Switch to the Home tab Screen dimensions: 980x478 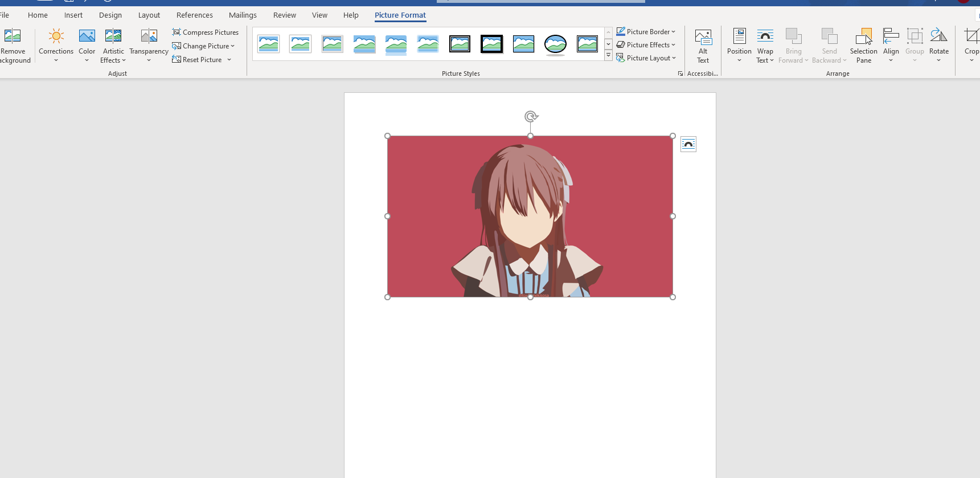38,15
